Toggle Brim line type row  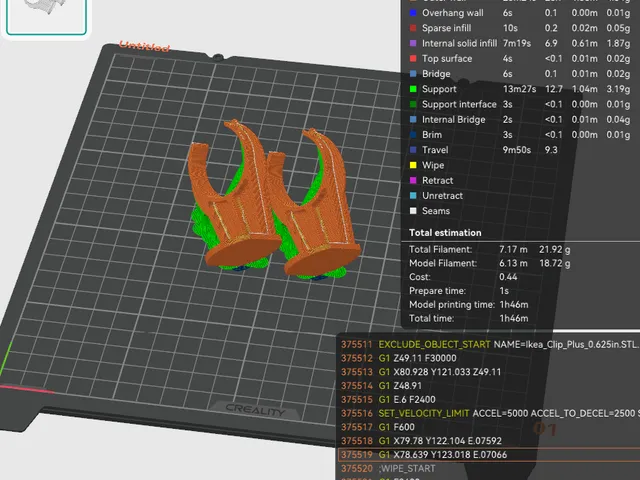point(520,135)
